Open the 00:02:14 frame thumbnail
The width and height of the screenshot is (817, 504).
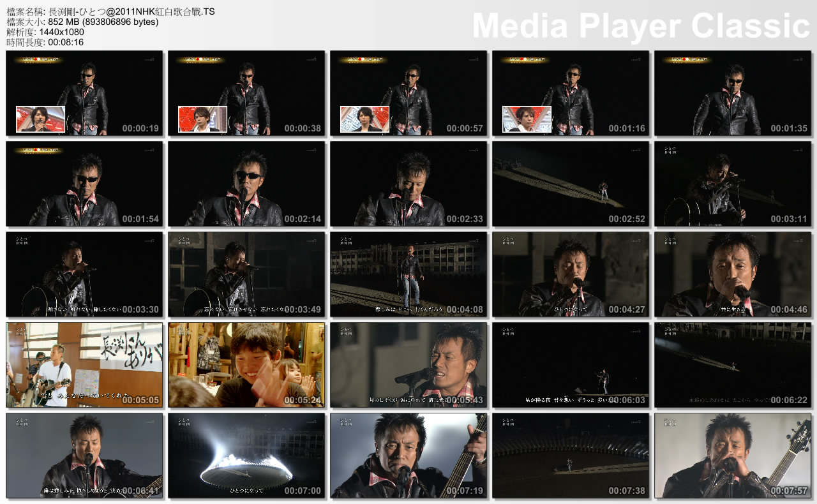click(246, 184)
